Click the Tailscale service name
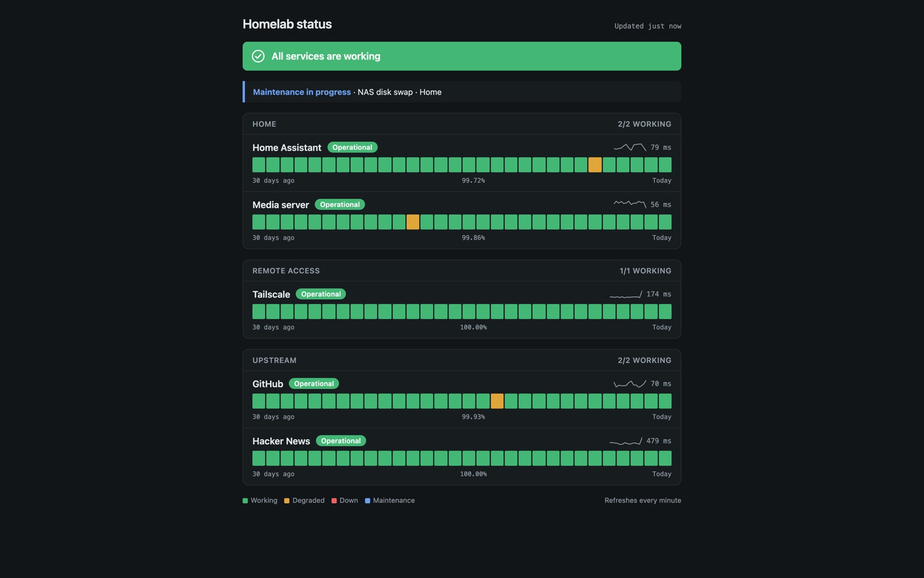 pos(271,294)
